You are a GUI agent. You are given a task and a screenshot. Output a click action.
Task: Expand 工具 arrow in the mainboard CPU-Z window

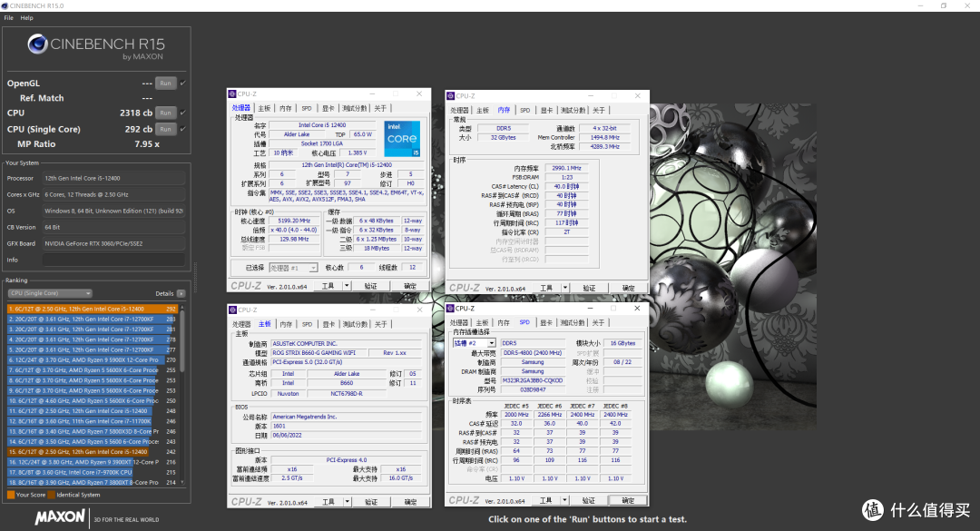coord(347,502)
